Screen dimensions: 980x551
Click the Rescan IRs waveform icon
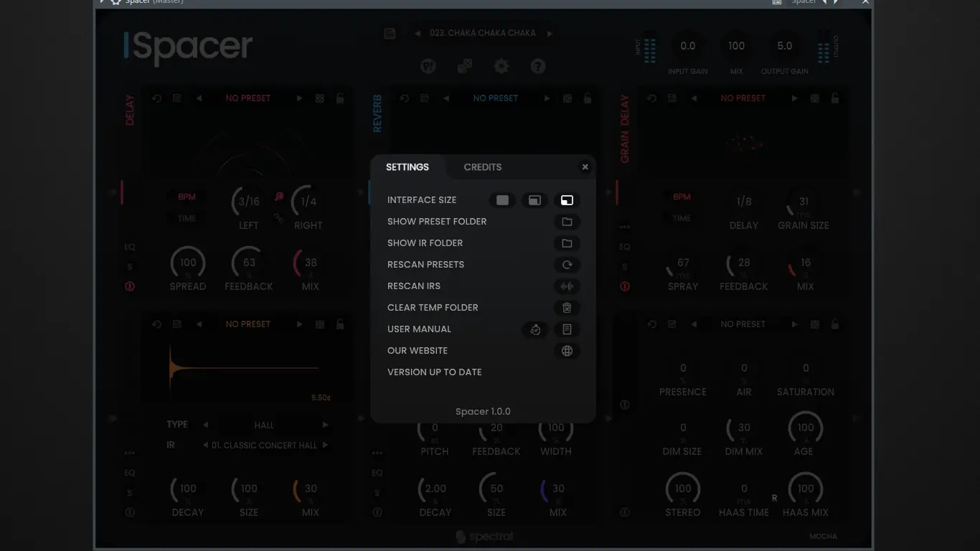pos(567,286)
